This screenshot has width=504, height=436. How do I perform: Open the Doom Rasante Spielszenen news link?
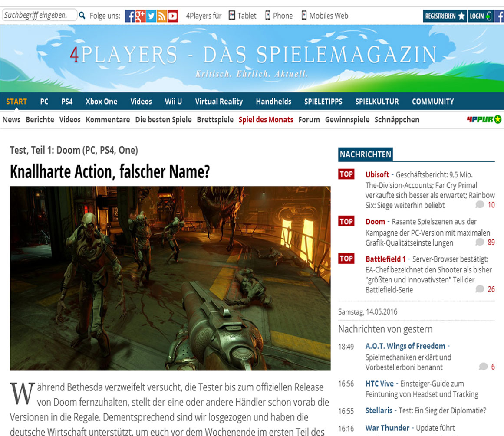(x=428, y=232)
